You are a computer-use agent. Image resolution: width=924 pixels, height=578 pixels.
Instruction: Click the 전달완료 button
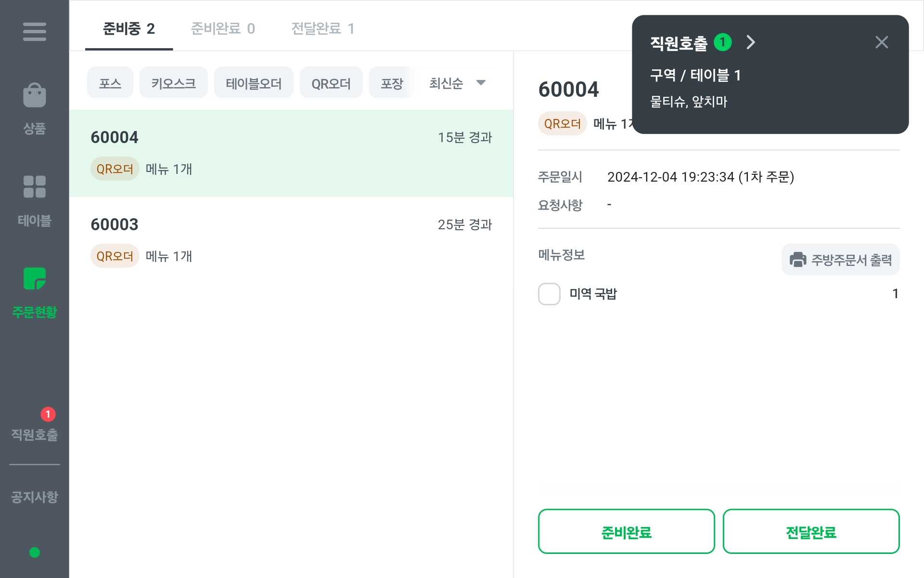[811, 531]
